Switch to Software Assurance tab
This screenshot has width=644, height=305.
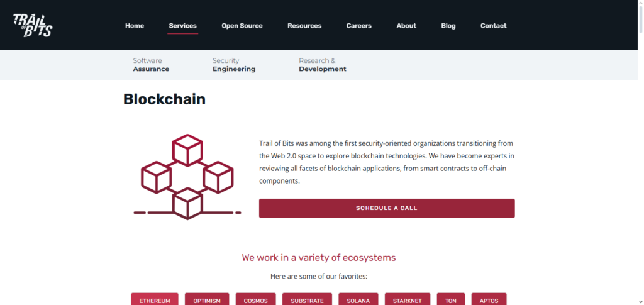pos(151,65)
